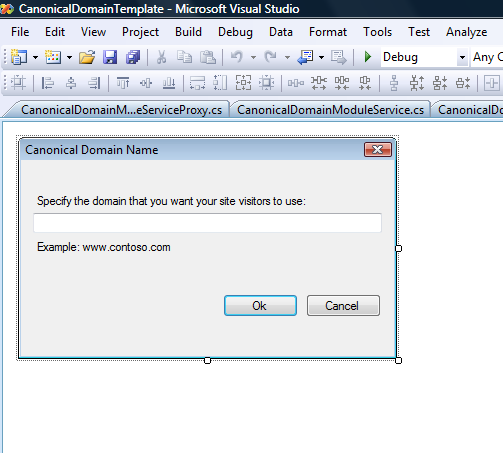503x453 pixels.
Task: Click the Cut scissors icon
Action: pos(161,57)
